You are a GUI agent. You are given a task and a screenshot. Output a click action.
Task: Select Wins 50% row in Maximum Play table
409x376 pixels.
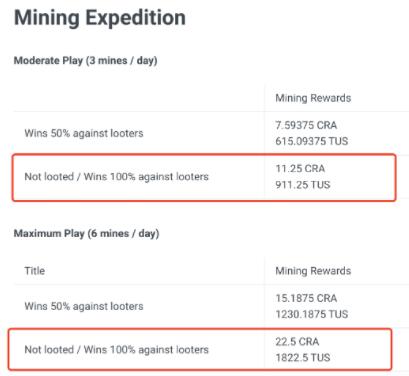click(211, 306)
